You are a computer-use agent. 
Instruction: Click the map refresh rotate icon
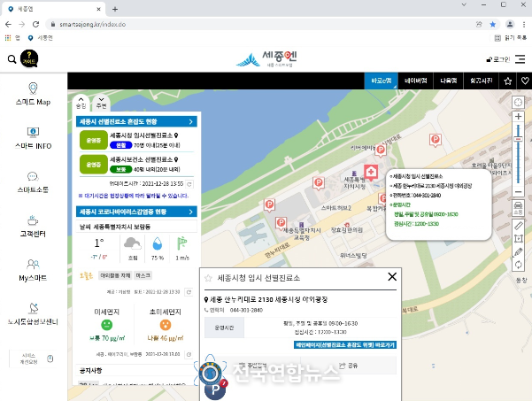tap(518, 265)
